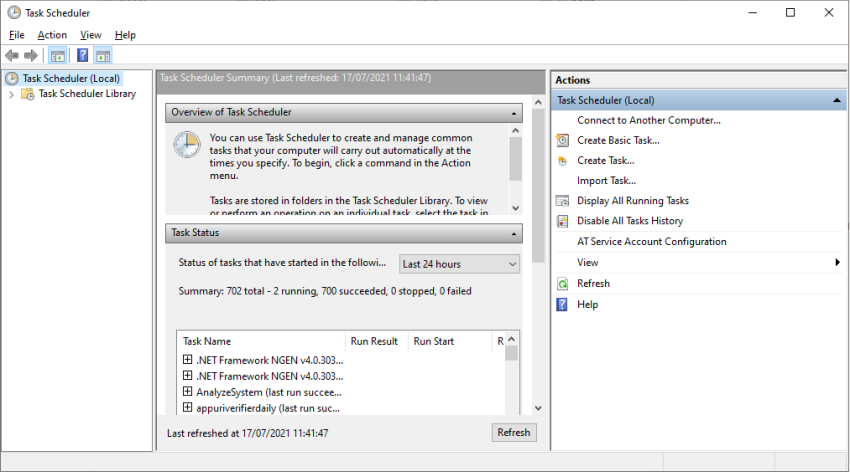Viewport: 850px width, 472px height.
Task: Click the summary pane vertical scrollbar thumb
Action: coord(538,186)
